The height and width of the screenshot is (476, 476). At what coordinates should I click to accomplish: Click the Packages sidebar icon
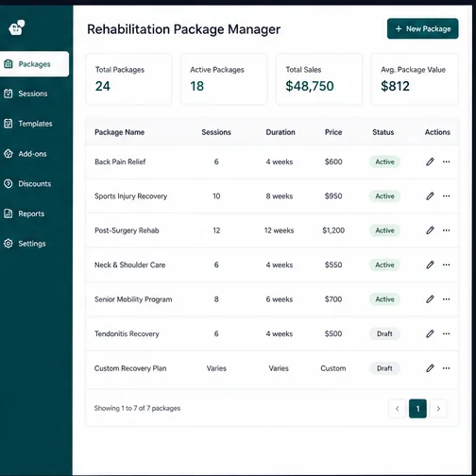[8, 64]
